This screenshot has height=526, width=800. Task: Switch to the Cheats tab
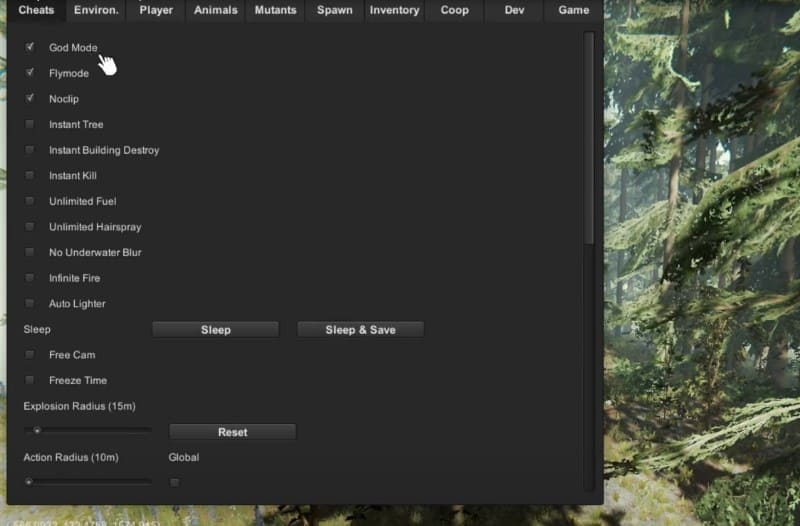coord(36,10)
